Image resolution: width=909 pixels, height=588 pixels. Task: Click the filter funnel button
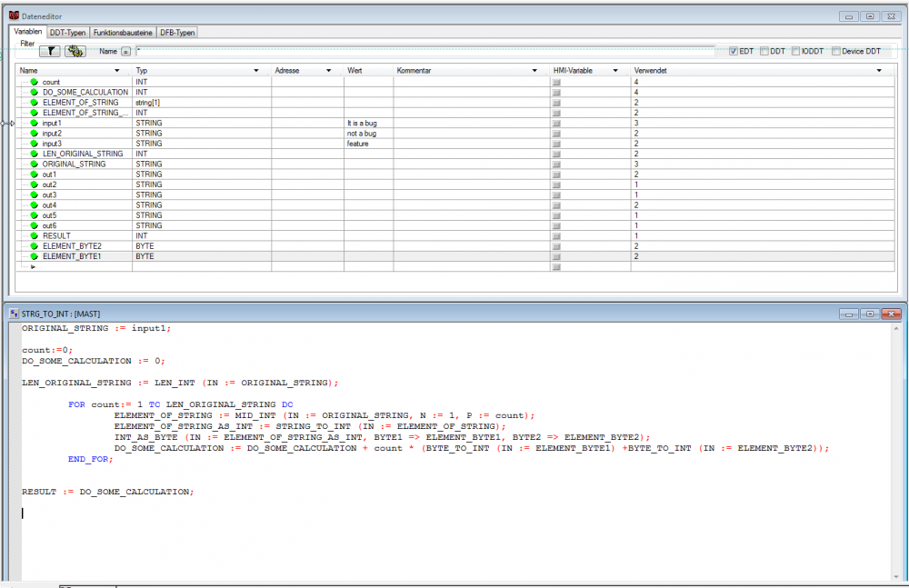(x=49, y=51)
